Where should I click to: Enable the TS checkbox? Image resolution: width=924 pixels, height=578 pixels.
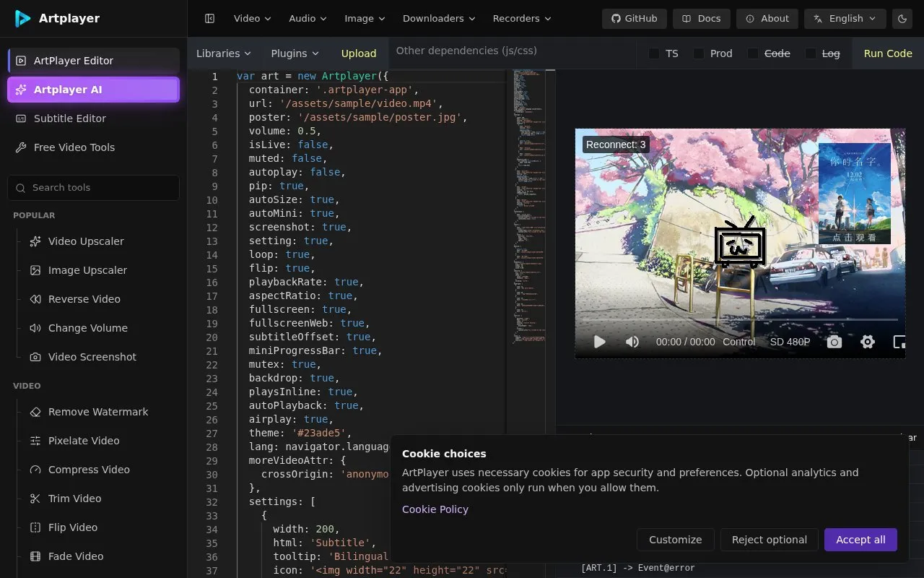click(654, 53)
